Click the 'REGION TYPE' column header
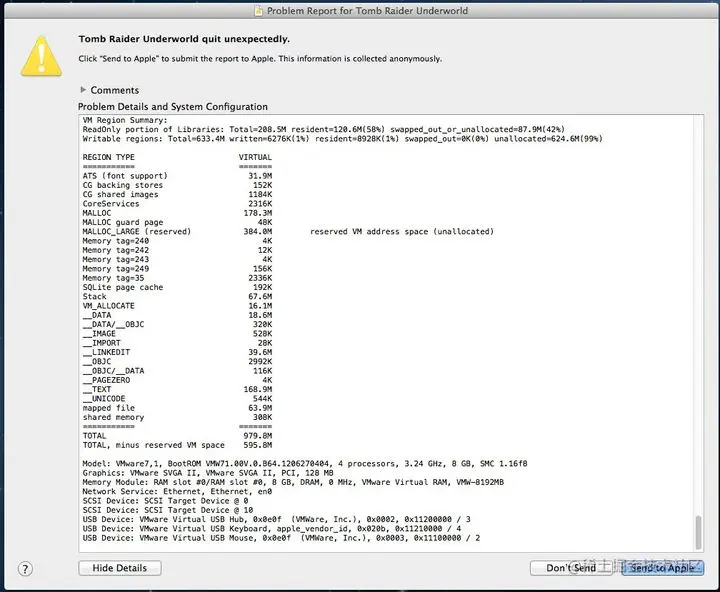 pos(108,157)
